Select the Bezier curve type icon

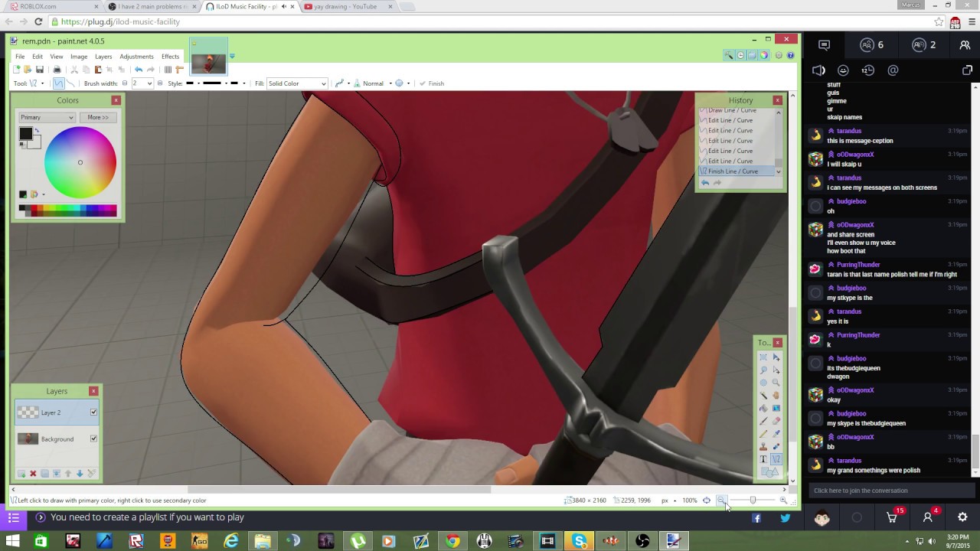tap(70, 83)
